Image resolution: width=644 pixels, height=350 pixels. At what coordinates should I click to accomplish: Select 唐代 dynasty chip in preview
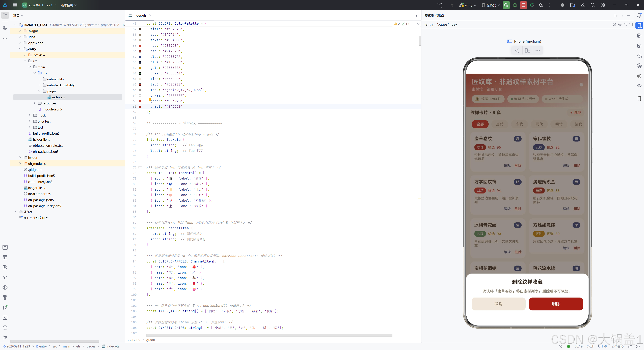point(500,124)
